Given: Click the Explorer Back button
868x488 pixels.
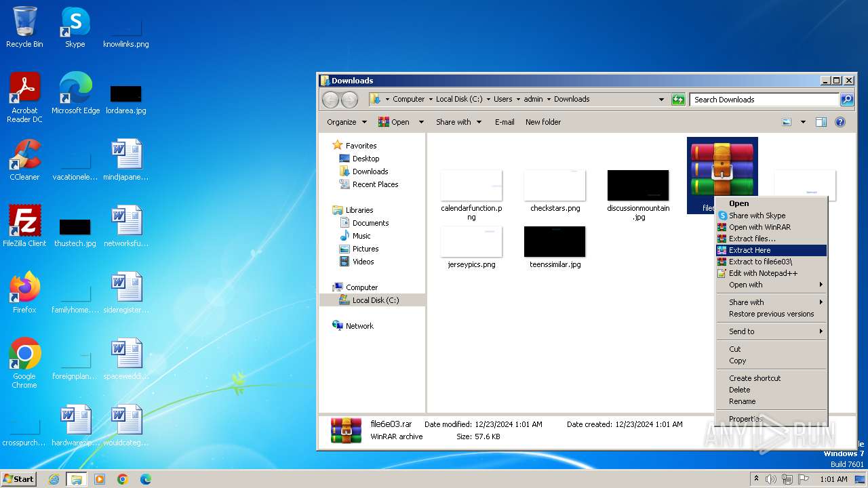Looking at the screenshot, I should click(x=330, y=100).
